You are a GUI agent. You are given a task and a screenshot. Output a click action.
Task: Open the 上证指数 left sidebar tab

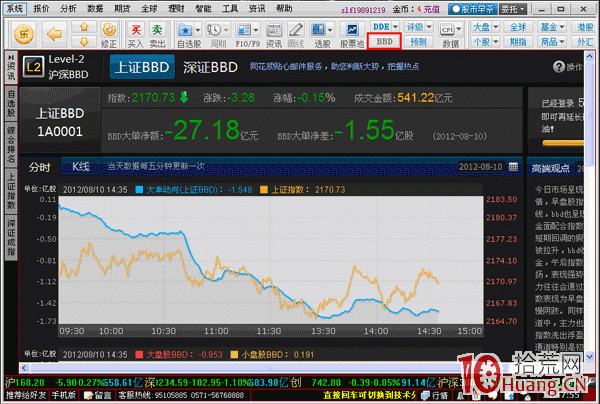point(11,191)
